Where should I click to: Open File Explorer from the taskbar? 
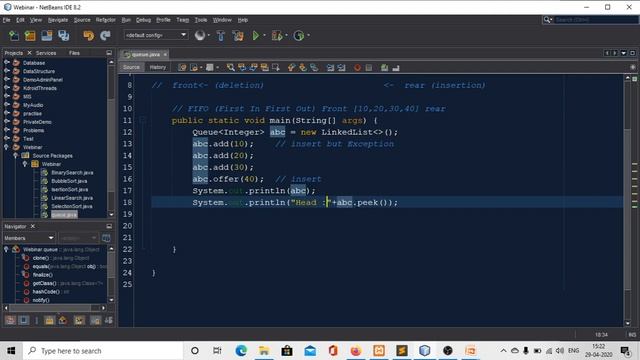[264, 351]
